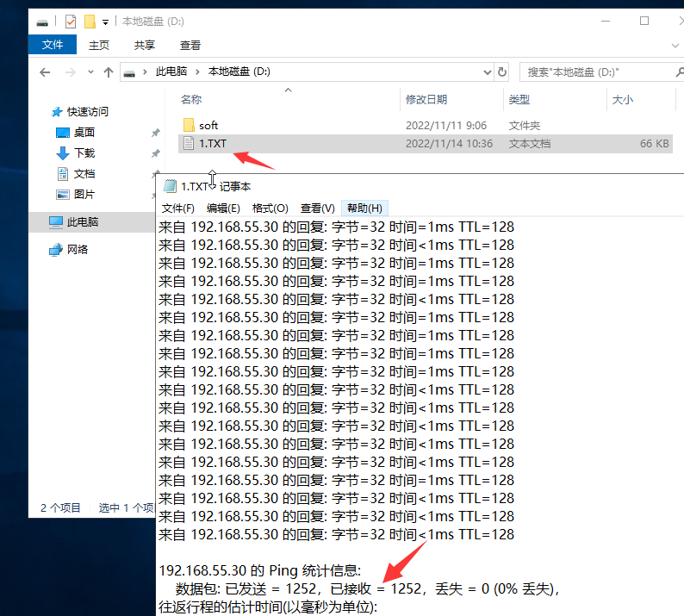684x616 pixels.
Task: Click the 文档 document icon
Action: tap(63, 174)
